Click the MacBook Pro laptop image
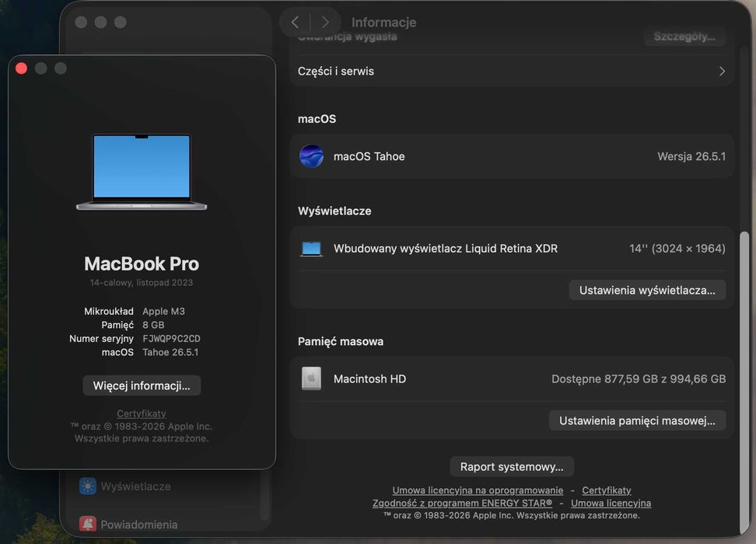 (142, 172)
